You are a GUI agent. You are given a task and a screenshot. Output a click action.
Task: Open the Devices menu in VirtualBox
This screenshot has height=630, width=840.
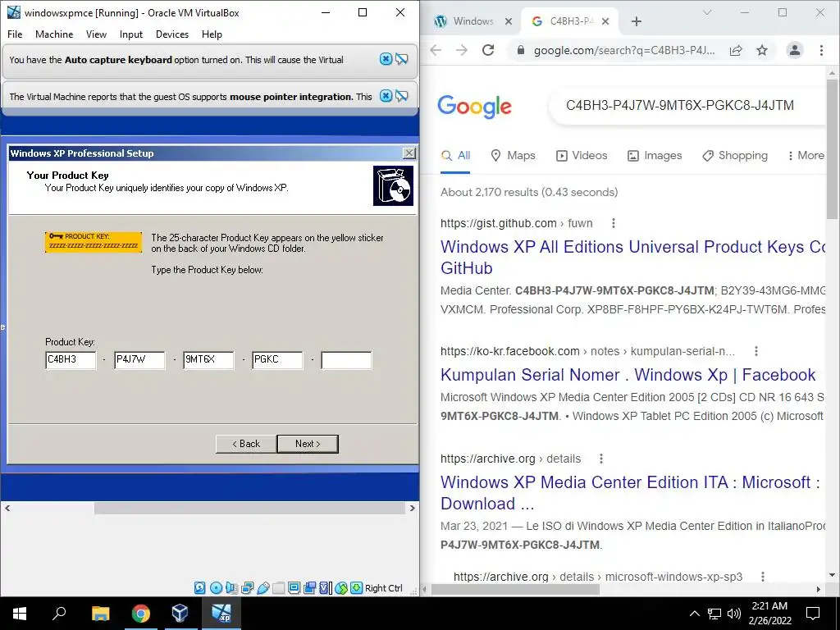(x=172, y=34)
